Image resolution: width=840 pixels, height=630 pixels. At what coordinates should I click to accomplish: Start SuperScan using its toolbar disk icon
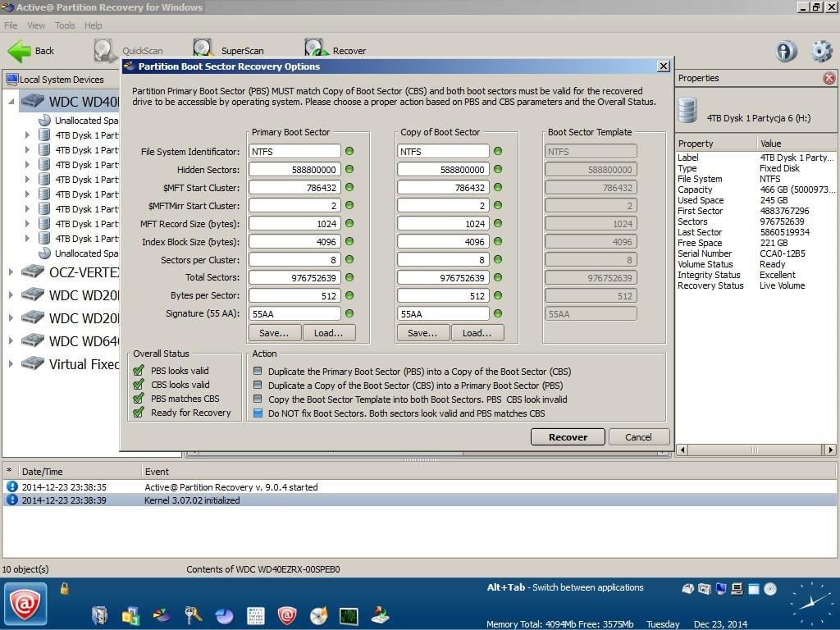(203, 48)
